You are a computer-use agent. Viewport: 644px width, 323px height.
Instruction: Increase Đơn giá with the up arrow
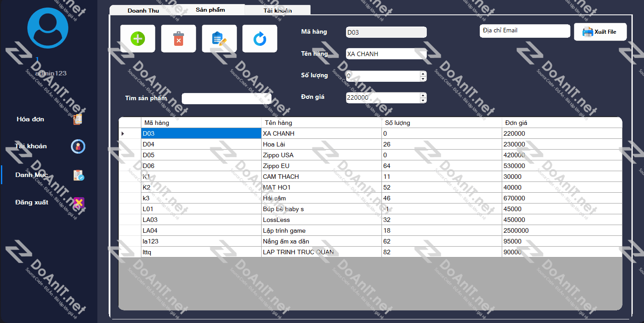[423, 95]
